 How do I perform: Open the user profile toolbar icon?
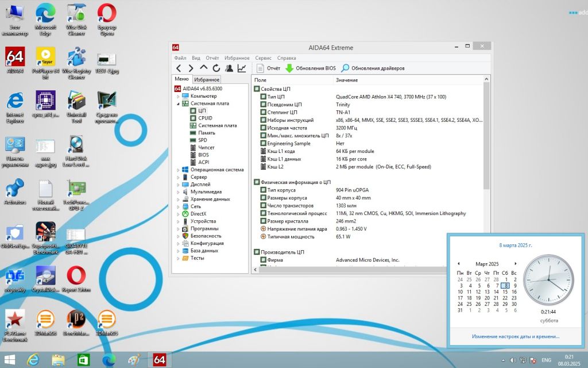click(229, 68)
